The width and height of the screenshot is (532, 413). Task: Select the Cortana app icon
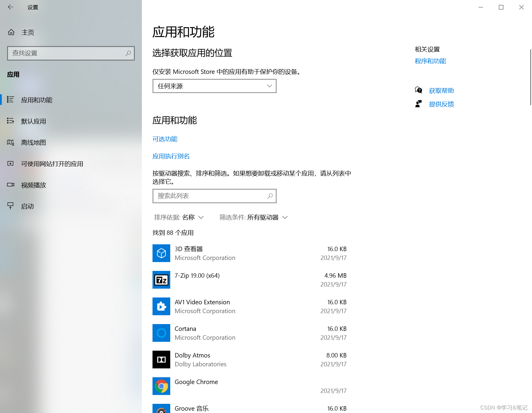pyautogui.click(x=161, y=333)
